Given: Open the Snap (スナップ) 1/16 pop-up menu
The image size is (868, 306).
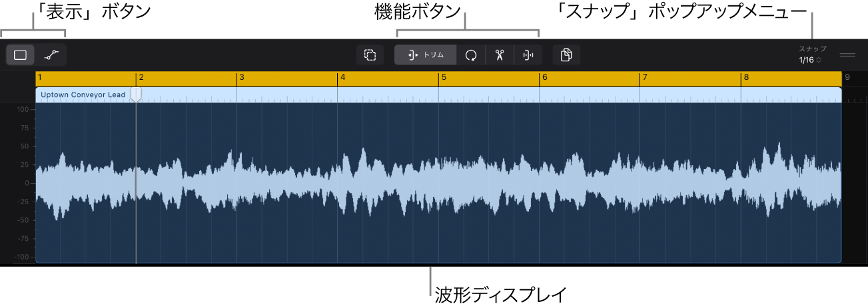Looking at the screenshot, I should (813, 55).
